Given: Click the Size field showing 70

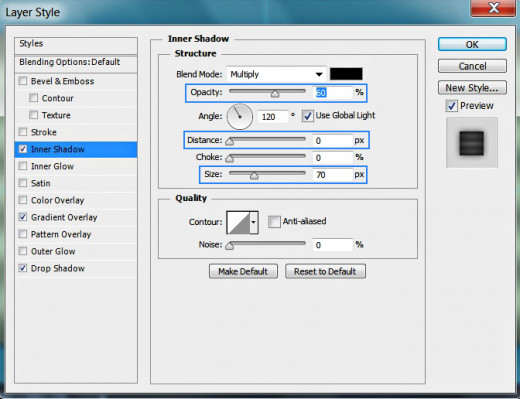Looking at the screenshot, I should [333, 175].
